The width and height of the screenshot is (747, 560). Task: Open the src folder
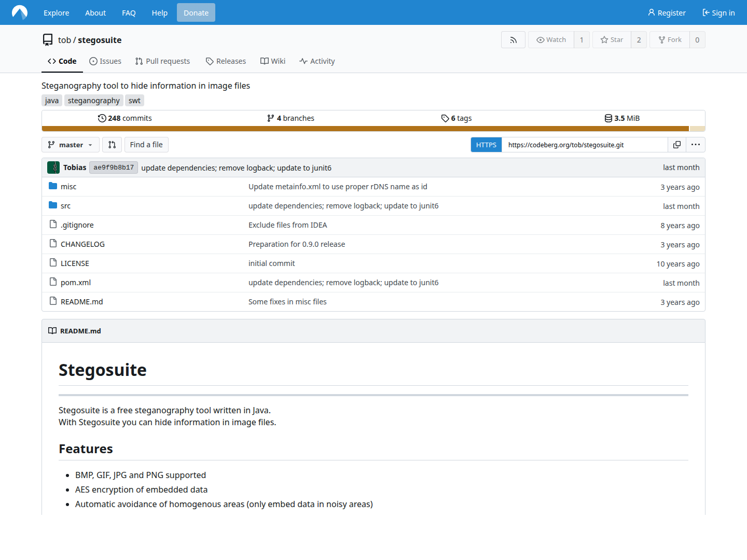(x=65, y=206)
